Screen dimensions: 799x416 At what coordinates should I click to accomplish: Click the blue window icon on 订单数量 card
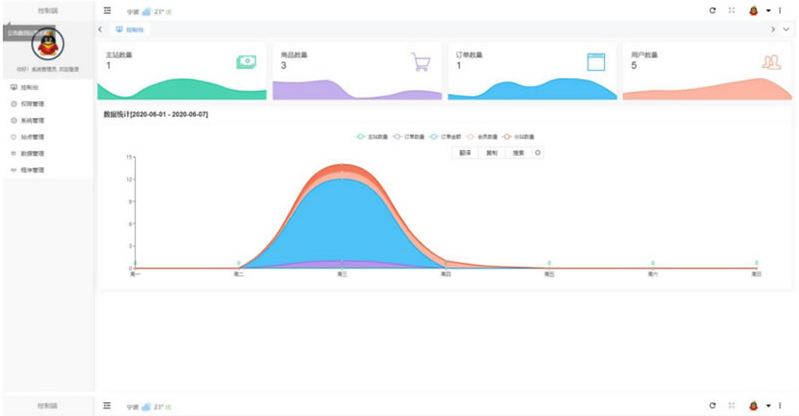pos(596,62)
